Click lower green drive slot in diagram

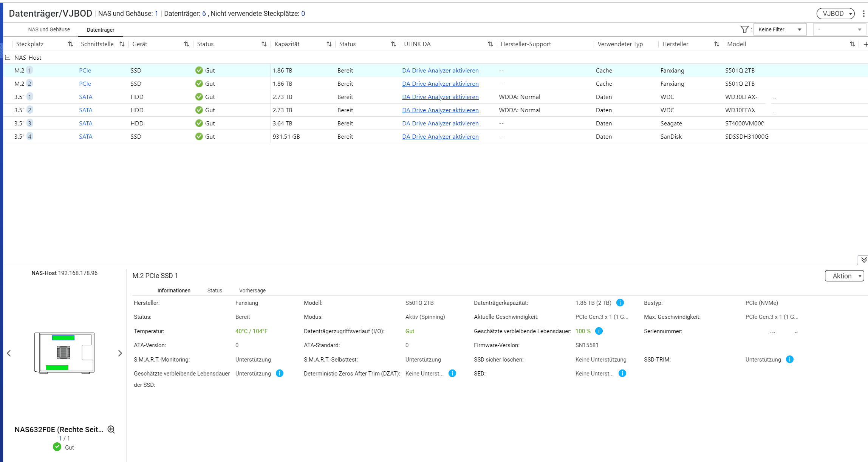[x=57, y=367]
